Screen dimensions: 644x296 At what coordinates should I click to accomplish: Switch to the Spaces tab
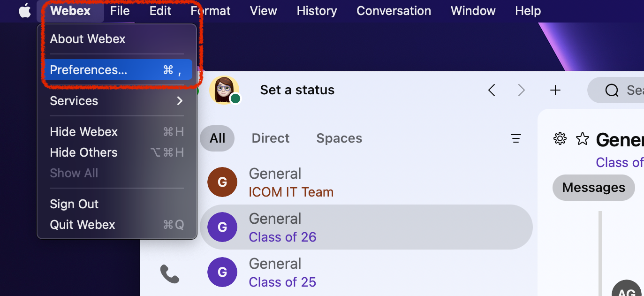(339, 138)
